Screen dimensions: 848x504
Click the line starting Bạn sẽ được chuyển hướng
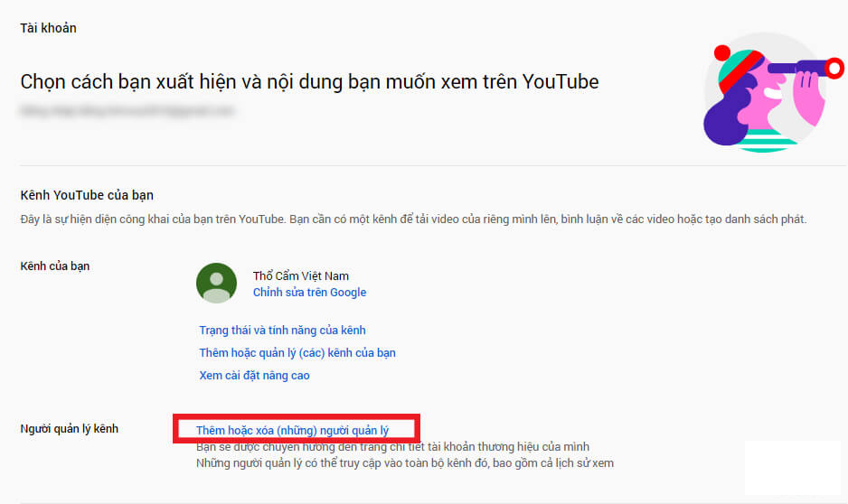[392, 447]
